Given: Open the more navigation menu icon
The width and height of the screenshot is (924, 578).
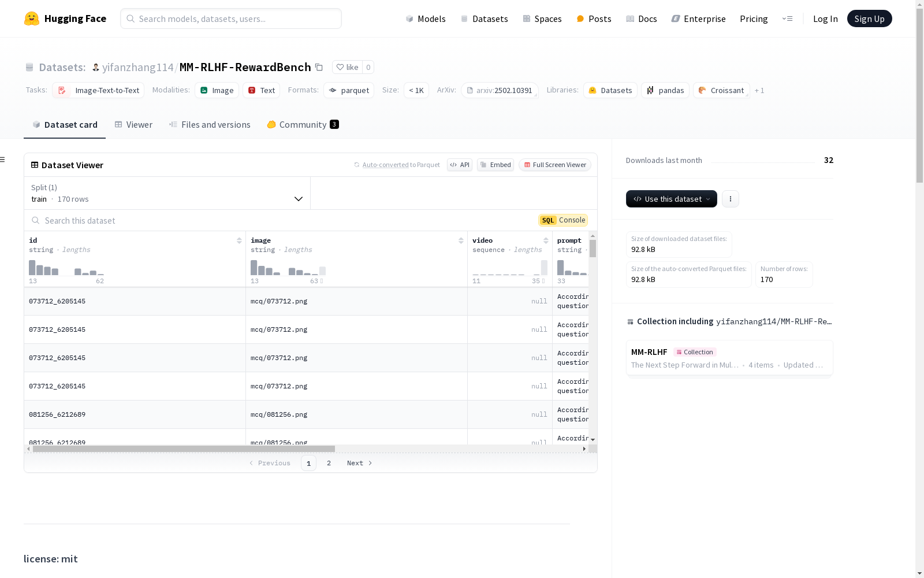Looking at the screenshot, I should (x=787, y=18).
